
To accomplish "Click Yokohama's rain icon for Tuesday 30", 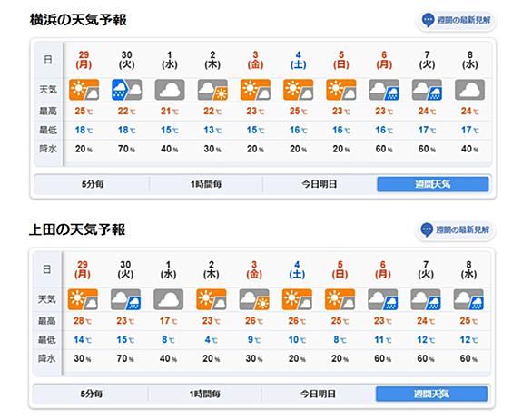I will 126,90.
